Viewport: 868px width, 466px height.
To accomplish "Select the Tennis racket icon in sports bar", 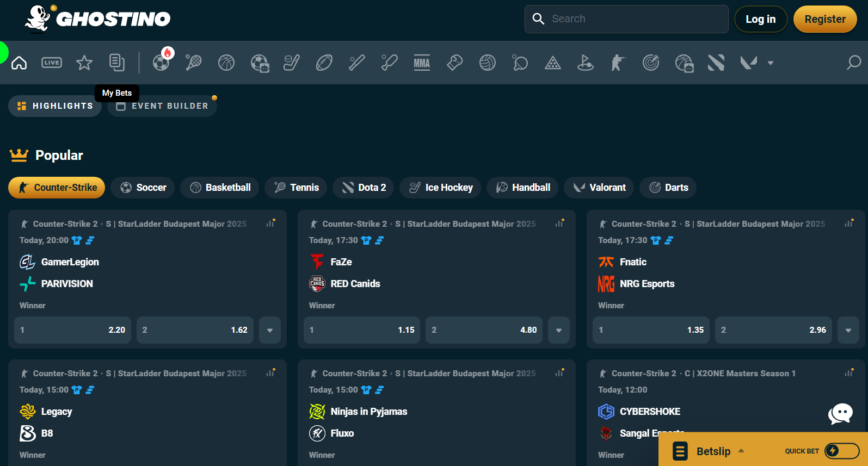I will coord(193,63).
